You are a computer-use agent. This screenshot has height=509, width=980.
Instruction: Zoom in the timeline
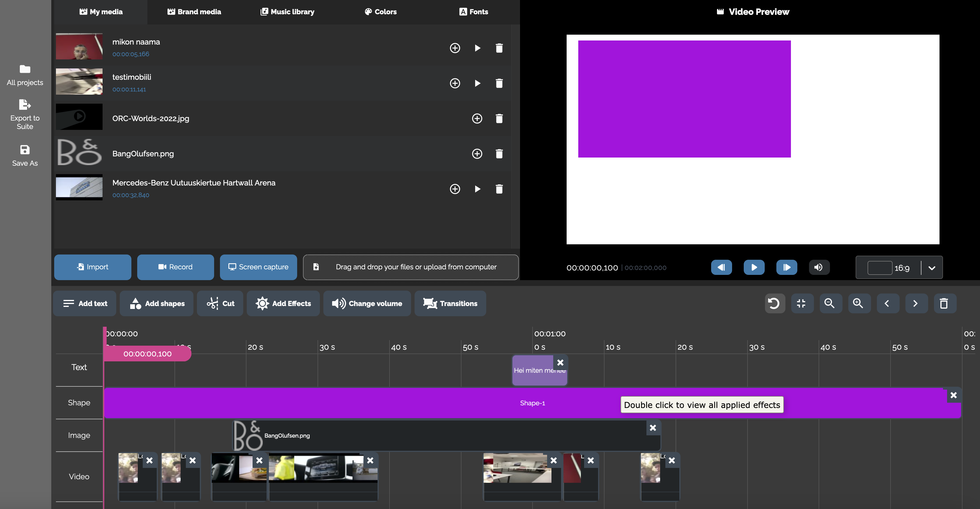[x=858, y=303]
